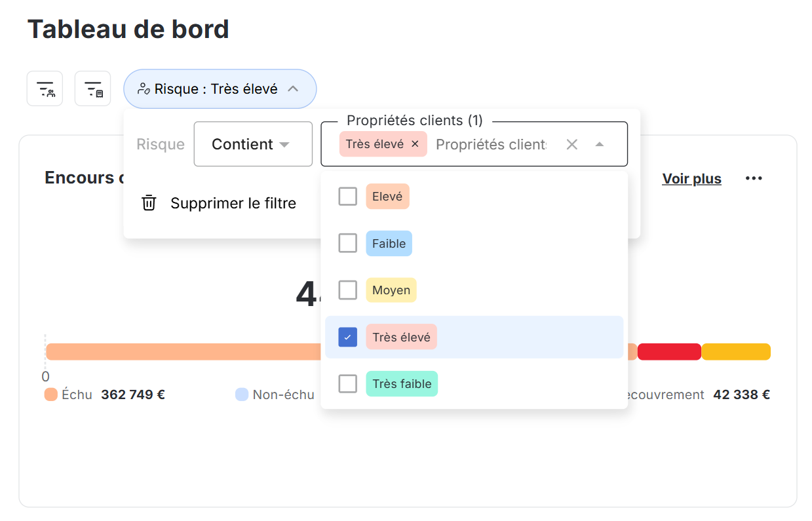Screen dimensions: 812x521
Task: Click the trash icon to delete the filter
Action: pyautogui.click(x=149, y=203)
